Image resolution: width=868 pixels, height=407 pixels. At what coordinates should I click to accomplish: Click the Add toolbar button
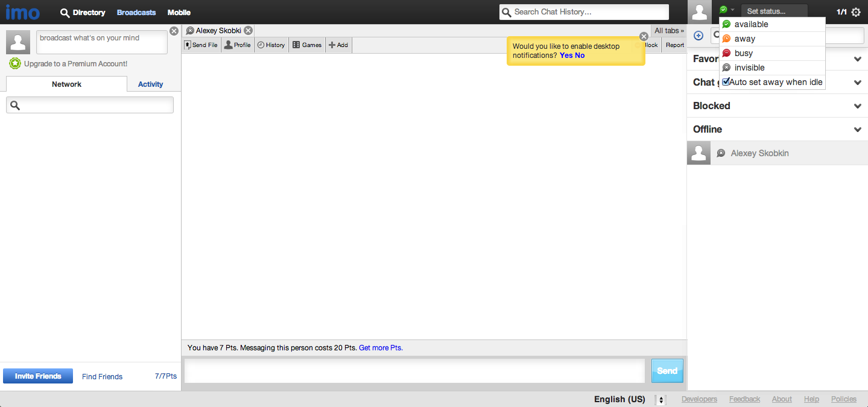338,45
